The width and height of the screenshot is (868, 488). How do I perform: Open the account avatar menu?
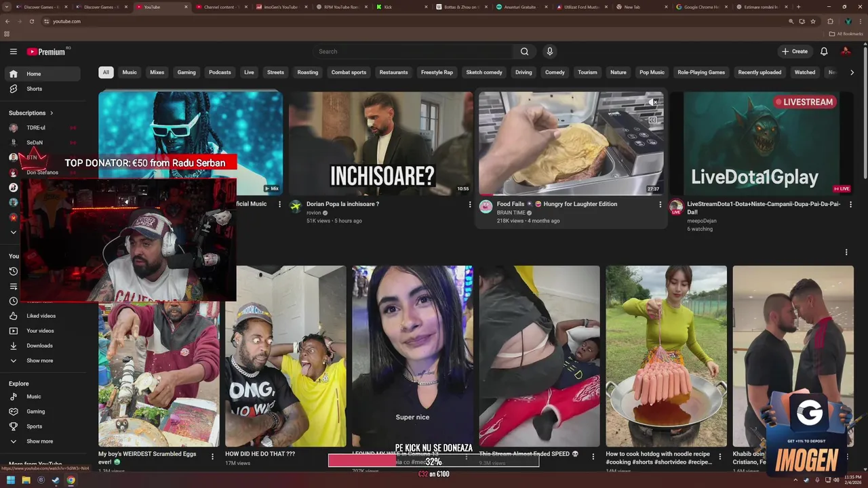point(846,52)
